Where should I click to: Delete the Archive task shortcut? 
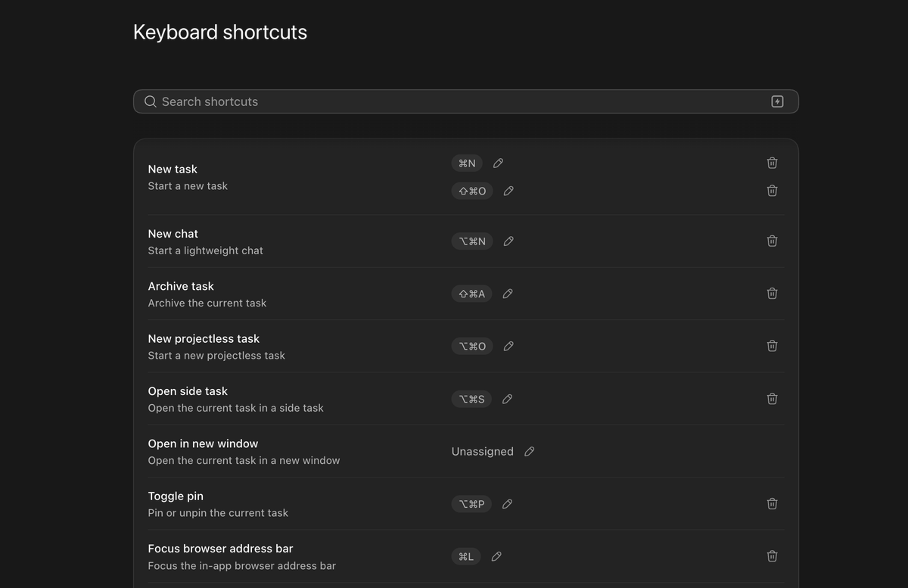point(772,293)
